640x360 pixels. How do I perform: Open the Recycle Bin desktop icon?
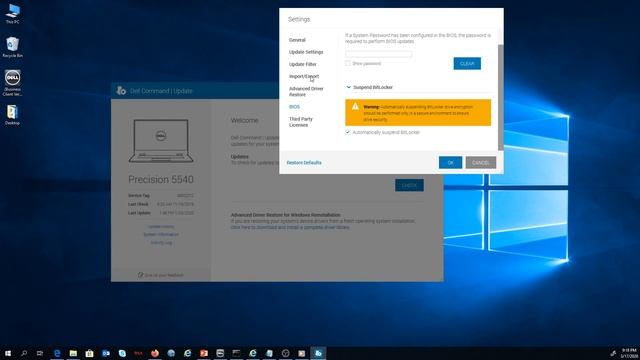click(12, 47)
